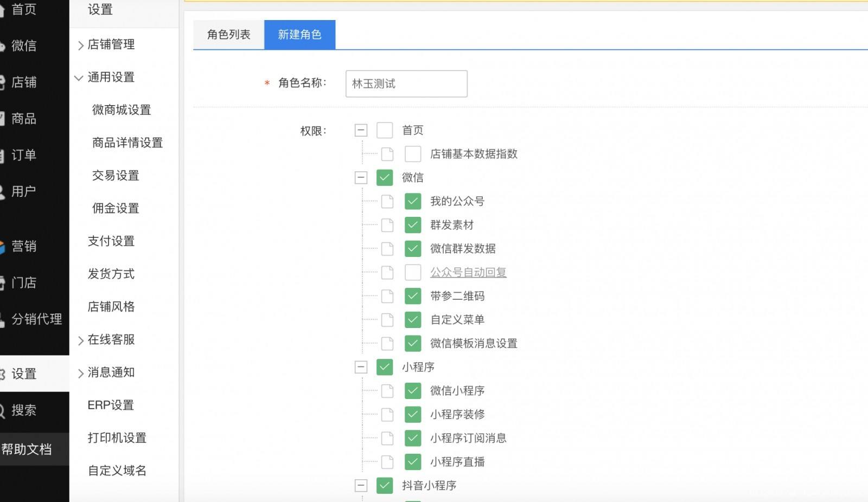Open the 发货方式 page

[x=111, y=274]
